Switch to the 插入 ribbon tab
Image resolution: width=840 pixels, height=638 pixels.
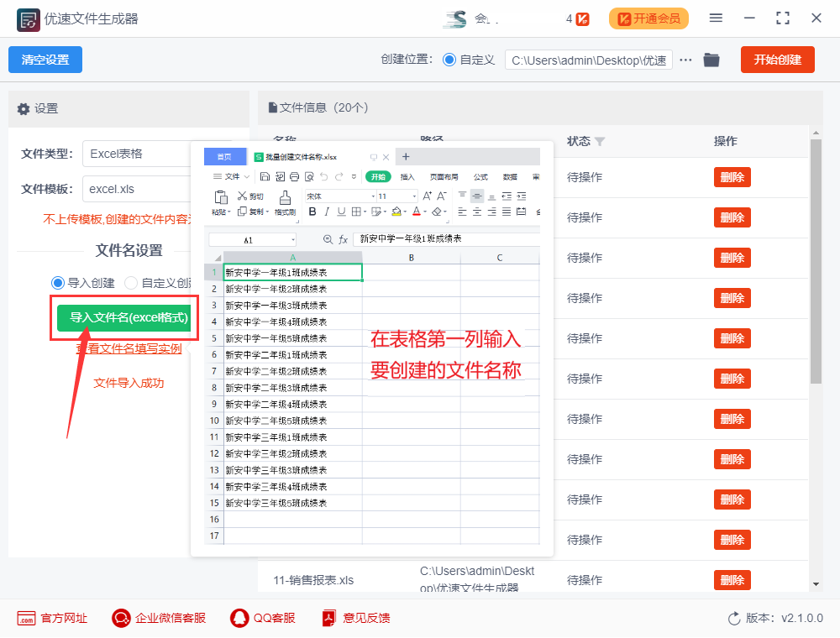[x=407, y=177]
